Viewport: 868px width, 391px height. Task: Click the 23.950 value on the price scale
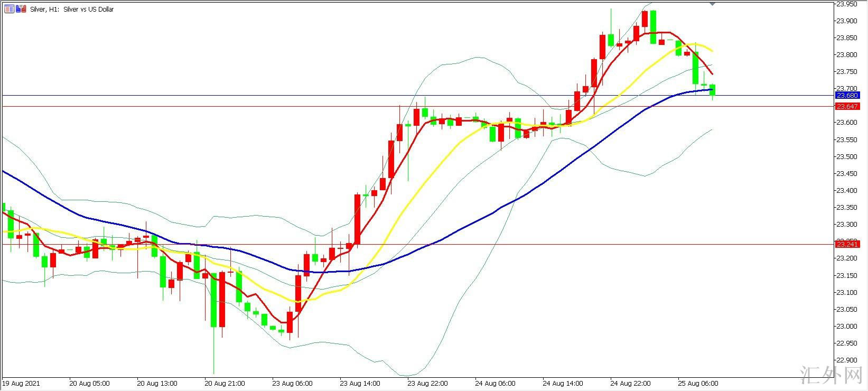pyautogui.click(x=846, y=4)
